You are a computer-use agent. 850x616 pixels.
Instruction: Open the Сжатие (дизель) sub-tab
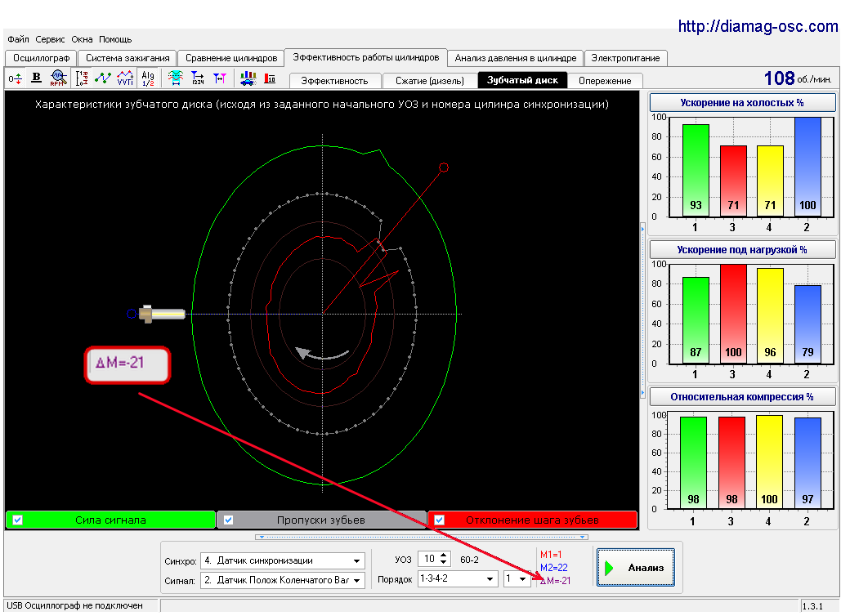[x=430, y=81]
